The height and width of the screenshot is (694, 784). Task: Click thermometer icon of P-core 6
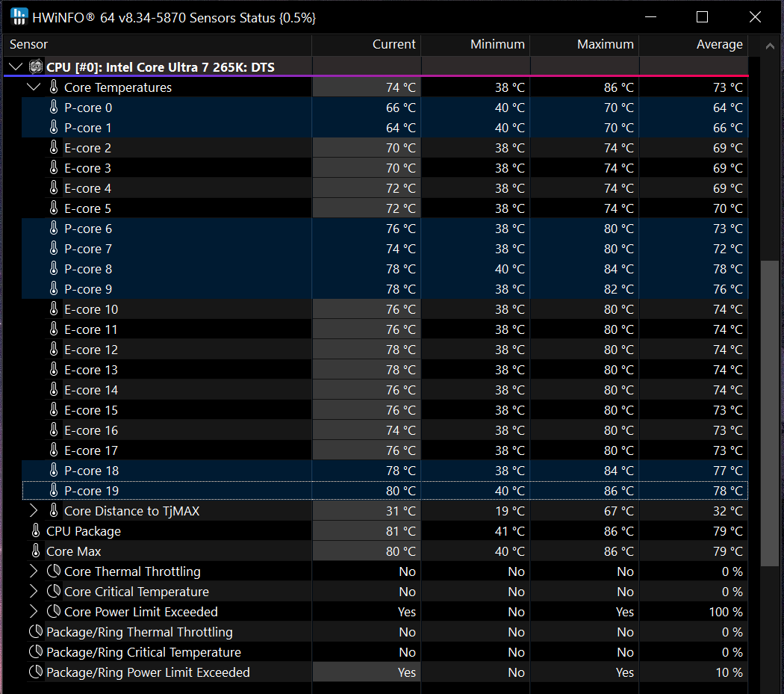click(x=54, y=228)
